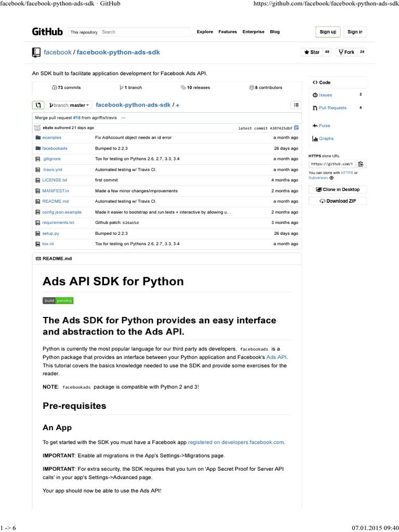Add new file with plus link
Image resolution: width=399 pixels, height=532 pixels.
click(178, 105)
